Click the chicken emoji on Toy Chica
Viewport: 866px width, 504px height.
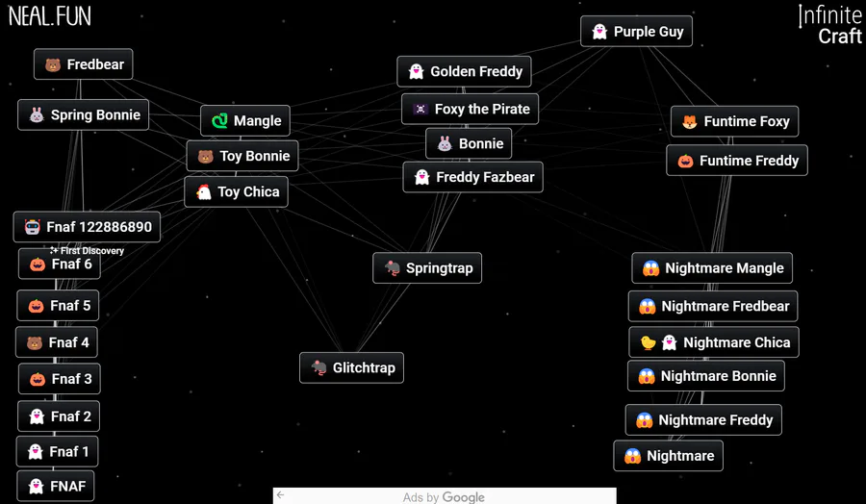[204, 192]
